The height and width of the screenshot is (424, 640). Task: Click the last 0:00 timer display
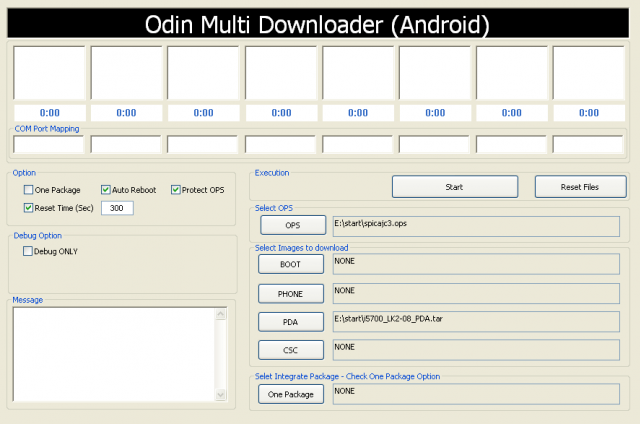tap(589, 113)
